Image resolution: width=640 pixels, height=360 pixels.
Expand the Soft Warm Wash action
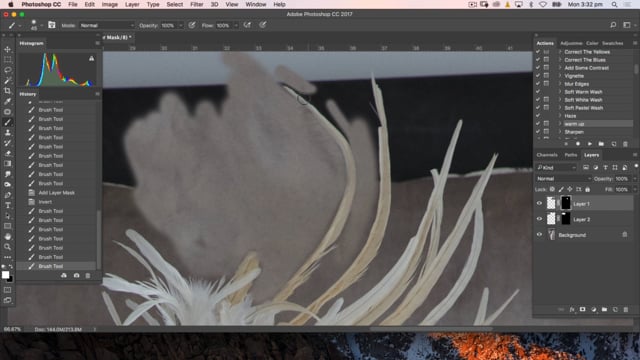[x=560, y=91]
